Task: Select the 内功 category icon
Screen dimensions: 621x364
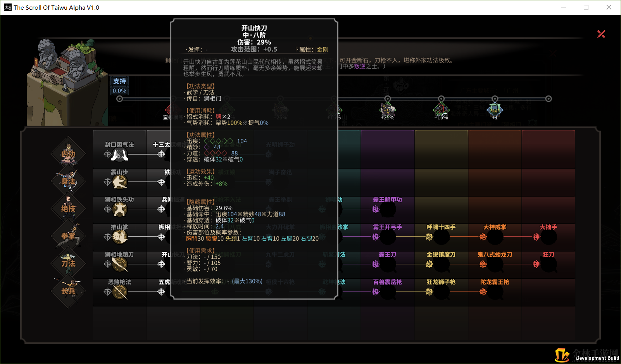Action: (x=68, y=154)
